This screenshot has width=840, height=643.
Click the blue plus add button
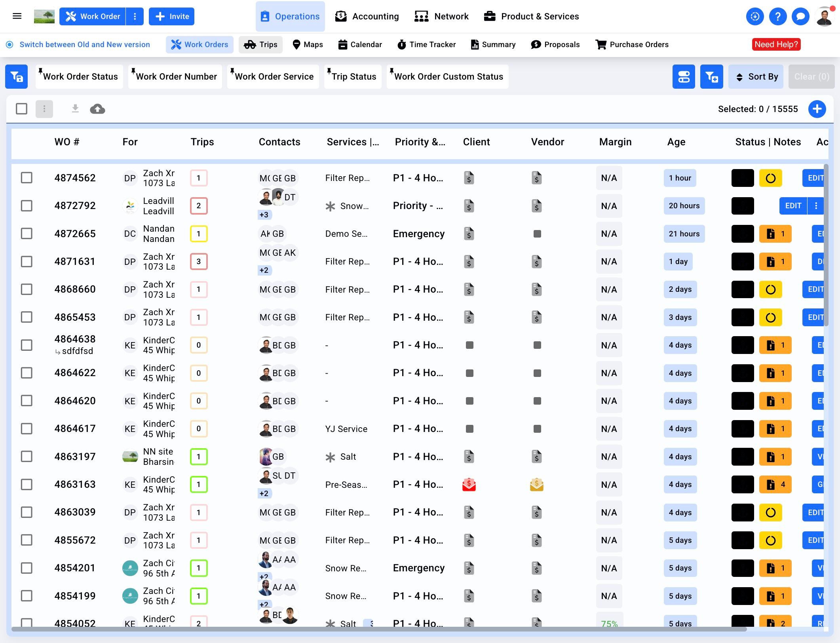(x=817, y=109)
